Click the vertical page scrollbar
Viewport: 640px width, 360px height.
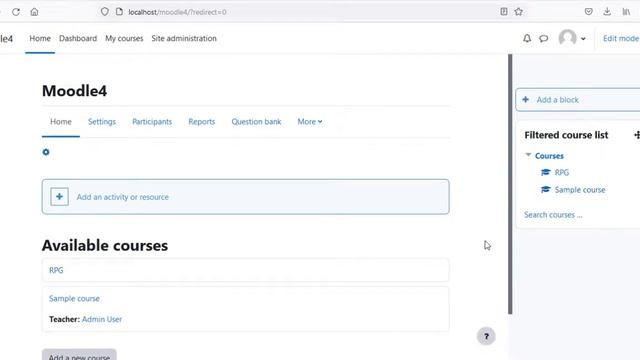(x=510, y=184)
